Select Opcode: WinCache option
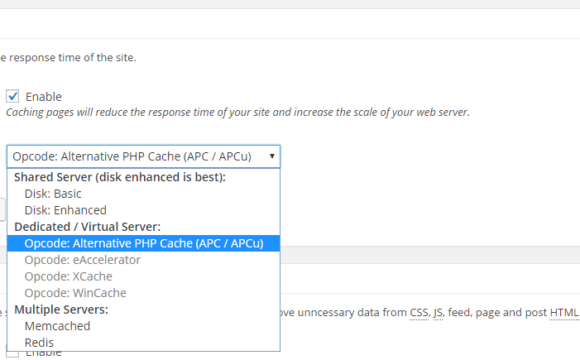The width and height of the screenshot is (580, 360). coord(144,293)
